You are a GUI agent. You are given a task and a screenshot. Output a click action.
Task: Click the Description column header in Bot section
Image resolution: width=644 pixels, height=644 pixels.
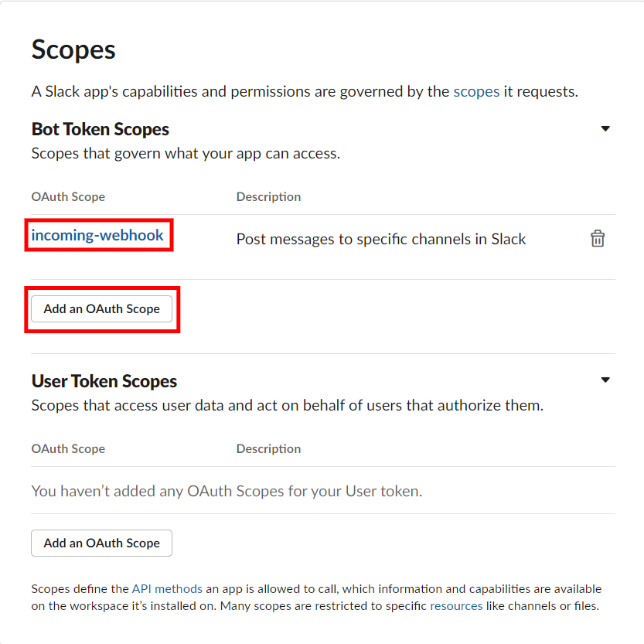click(268, 196)
